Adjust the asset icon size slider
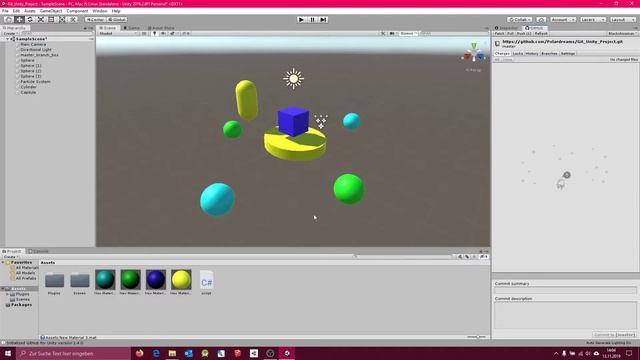640x360 pixels. [x=477, y=337]
